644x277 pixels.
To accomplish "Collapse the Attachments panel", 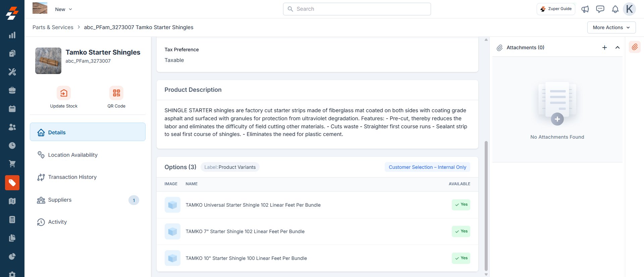I will pyautogui.click(x=617, y=48).
